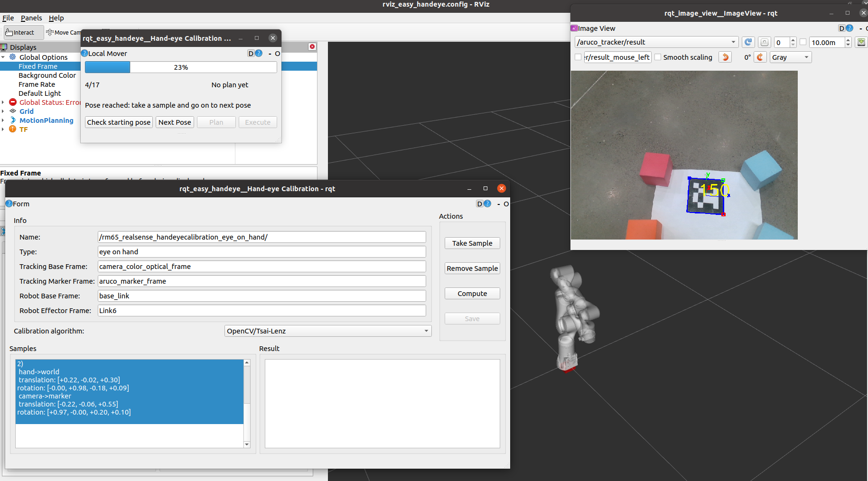Open the Help menu in RViz
The width and height of the screenshot is (868, 481).
click(56, 18)
